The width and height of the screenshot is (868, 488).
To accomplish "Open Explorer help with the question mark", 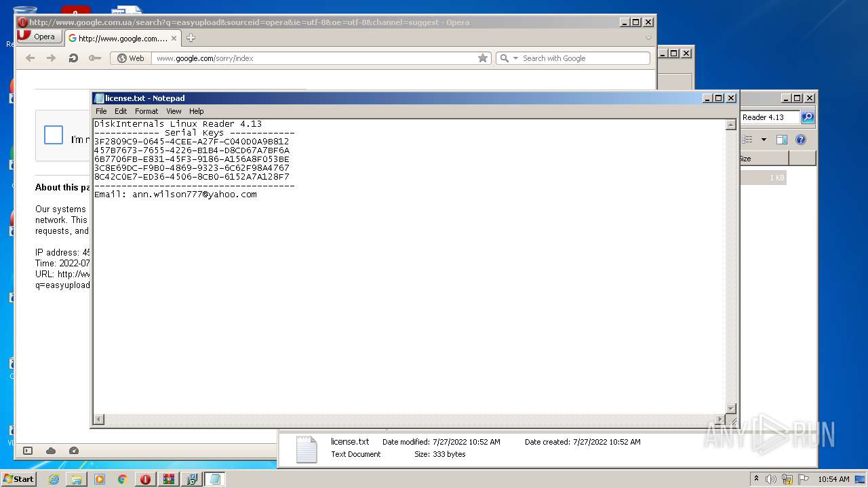I will (x=801, y=140).
